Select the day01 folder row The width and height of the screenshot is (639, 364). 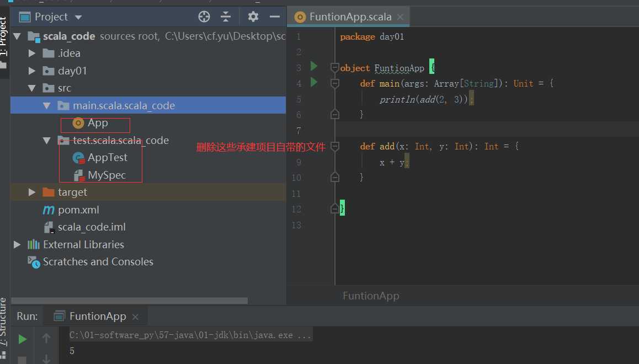point(148,71)
